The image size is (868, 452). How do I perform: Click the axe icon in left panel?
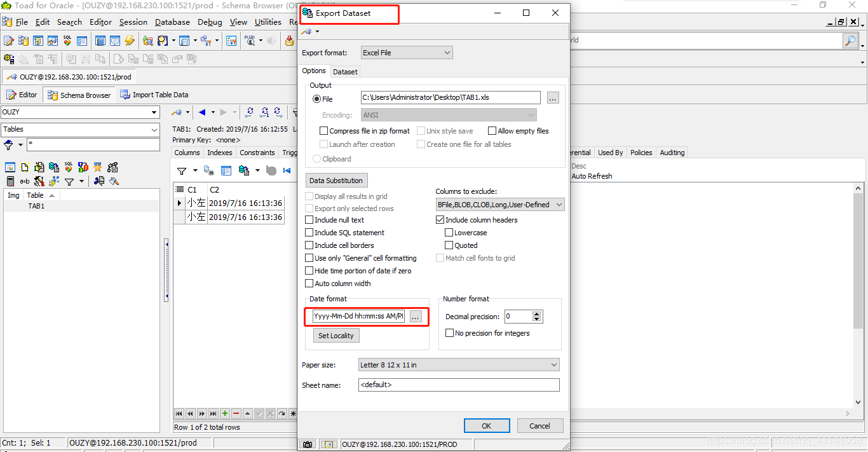(114, 181)
